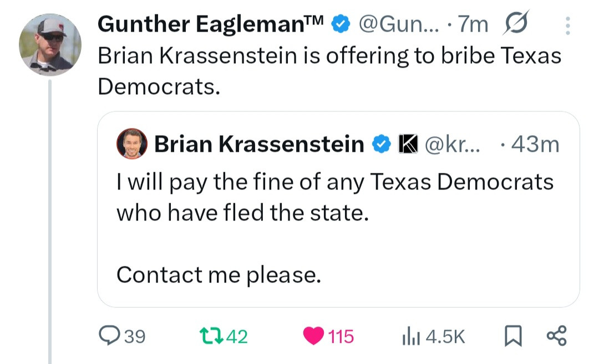
Task: Like the tweet via heart icon
Action: click(x=313, y=336)
